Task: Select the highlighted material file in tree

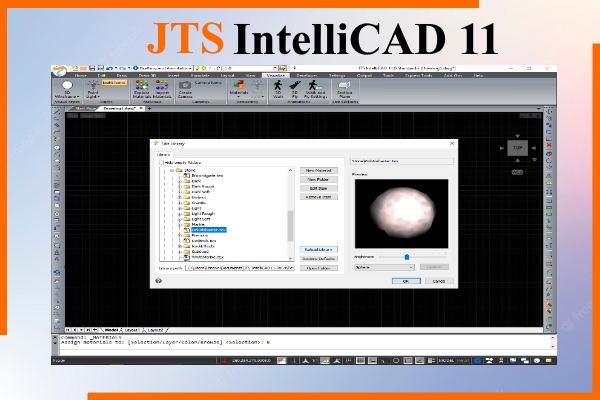Action: click(209, 230)
